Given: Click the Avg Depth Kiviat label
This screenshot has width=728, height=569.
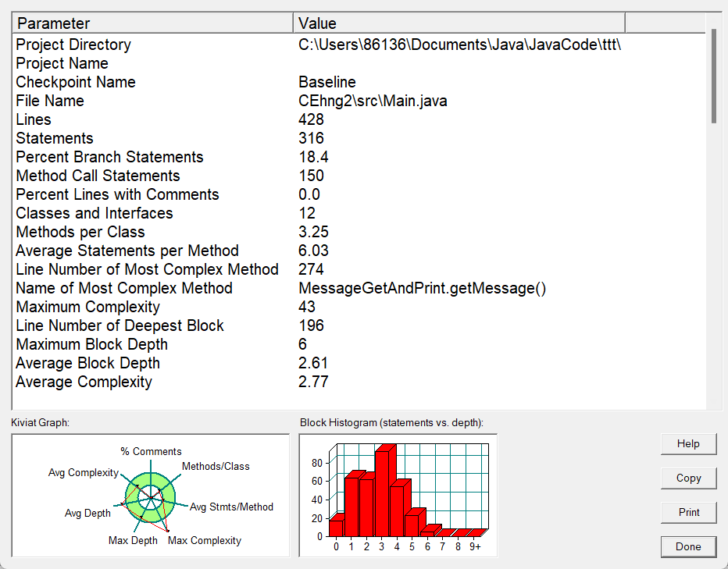Looking at the screenshot, I should point(87,514).
